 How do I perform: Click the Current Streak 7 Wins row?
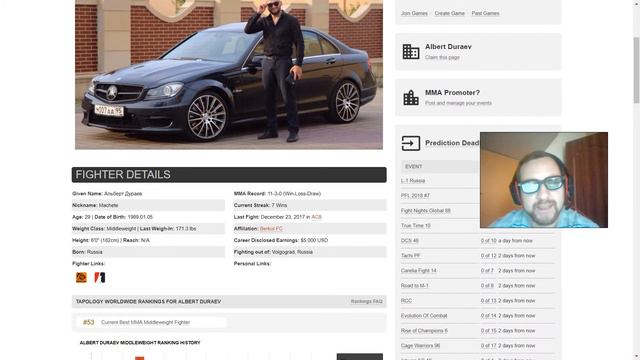pyautogui.click(x=310, y=205)
